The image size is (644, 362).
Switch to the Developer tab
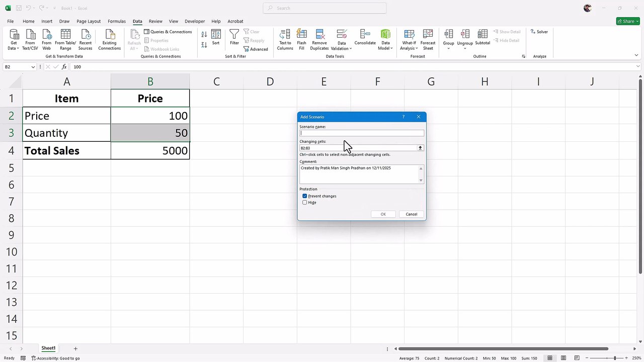(195, 21)
